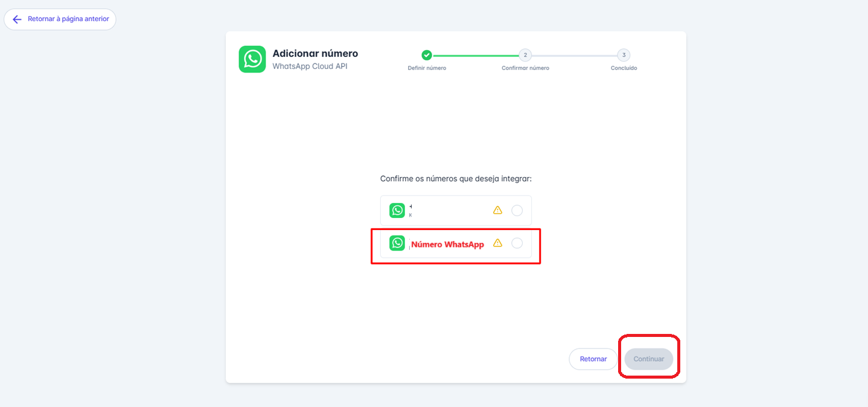Screen dimensions: 868x407
Task: Select the 'Número WhatsApp' radio button
Action: (517, 243)
